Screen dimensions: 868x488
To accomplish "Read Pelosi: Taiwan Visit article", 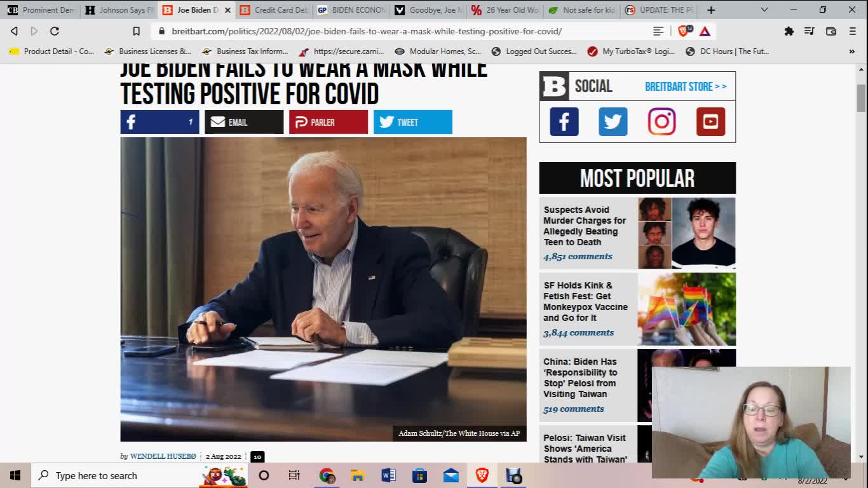I will [585, 448].
